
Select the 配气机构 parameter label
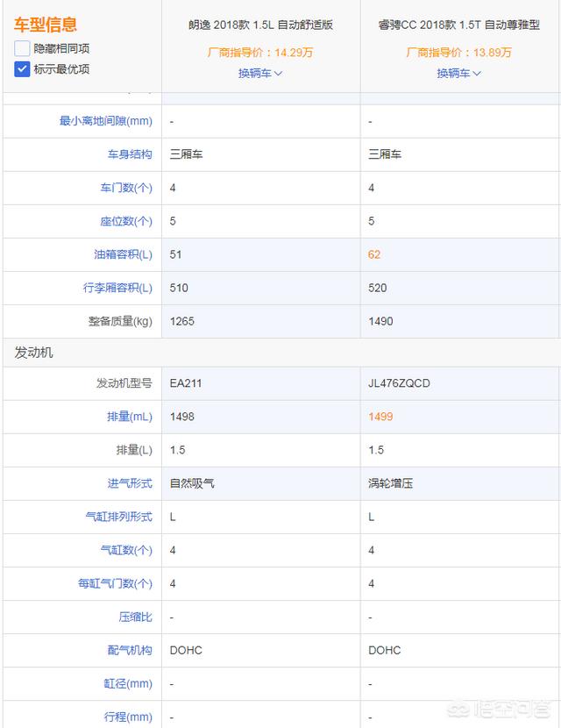pos(130,650)
